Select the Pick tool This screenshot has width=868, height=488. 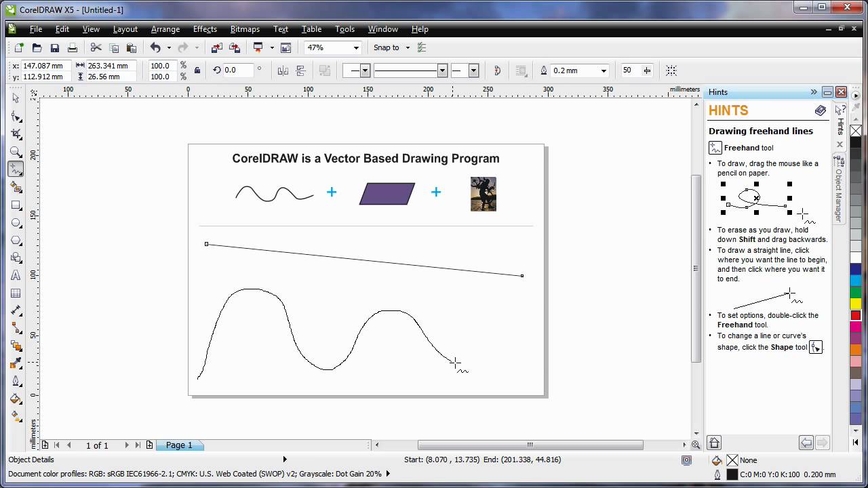(17, 98)
